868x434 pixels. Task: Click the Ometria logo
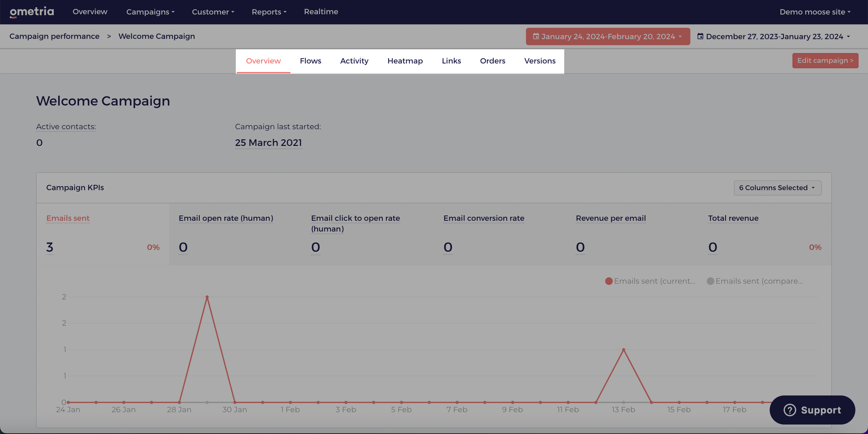click(x=32, y=12)
